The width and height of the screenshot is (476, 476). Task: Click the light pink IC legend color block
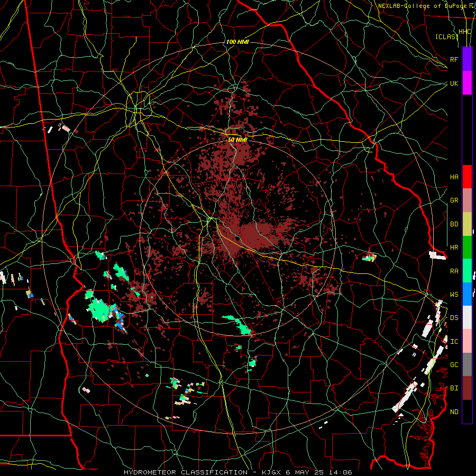click(x=467, y=341)
